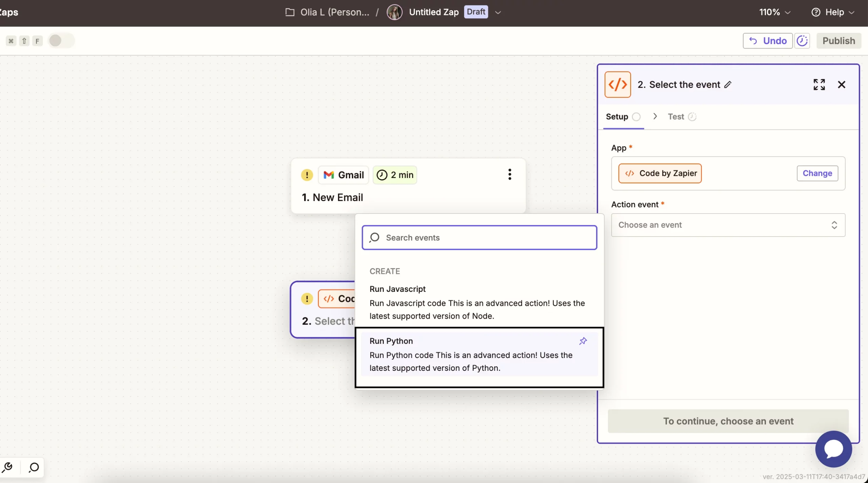Click the help question mark icon
Screen dimensions: 868x483
(x=816, y=12)
